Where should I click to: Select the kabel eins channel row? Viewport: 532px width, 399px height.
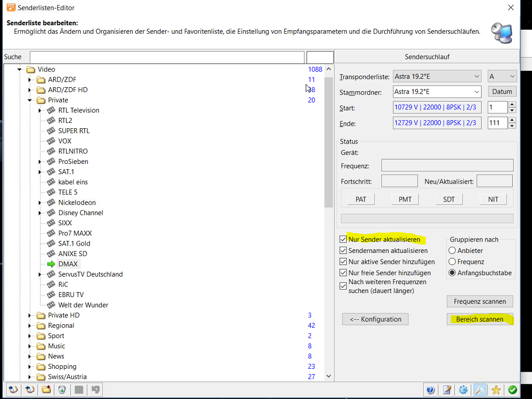coord(73,182)
